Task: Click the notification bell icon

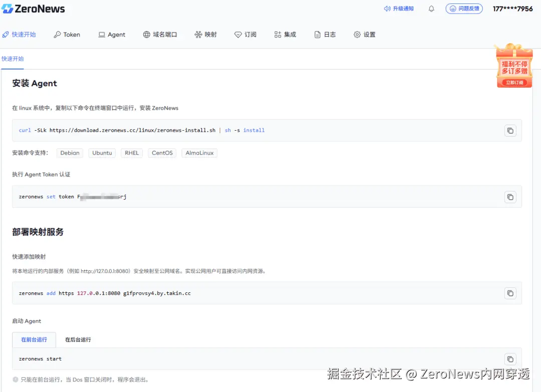Action: pyautogui.click(x=431, y=9)
